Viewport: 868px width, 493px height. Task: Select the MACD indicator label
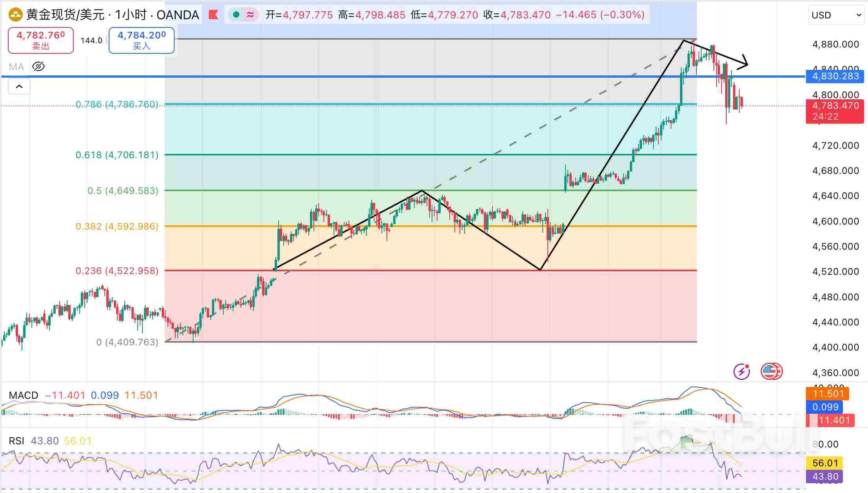[x=24, y=395]
